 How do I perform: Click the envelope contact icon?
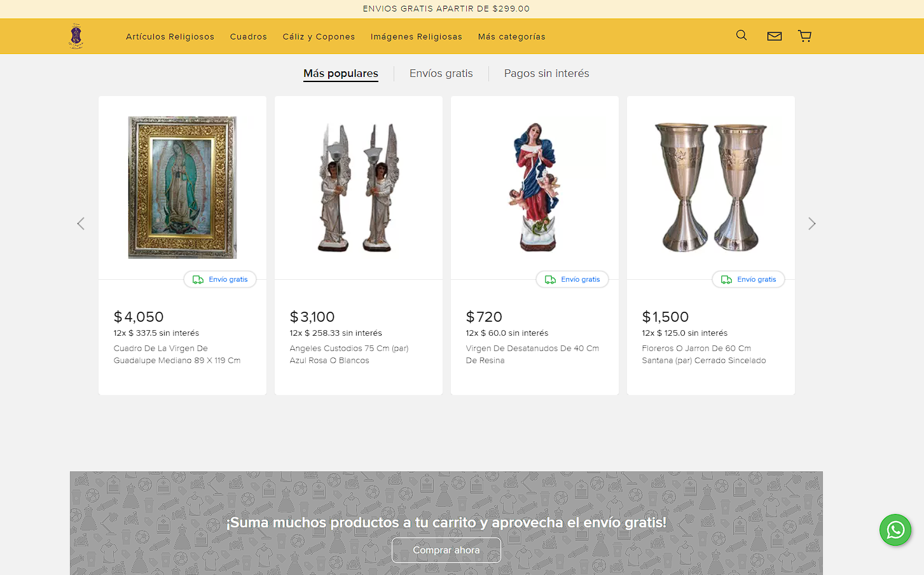coord(774,36)
